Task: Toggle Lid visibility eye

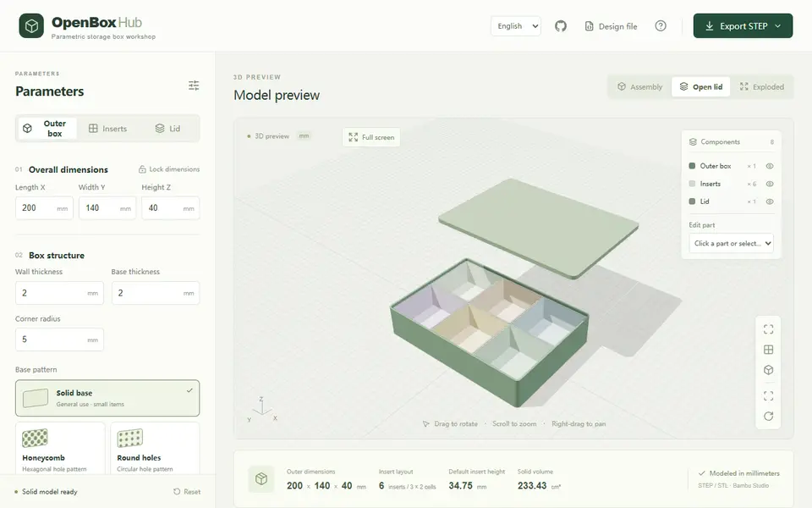Action: click(770, 202)
